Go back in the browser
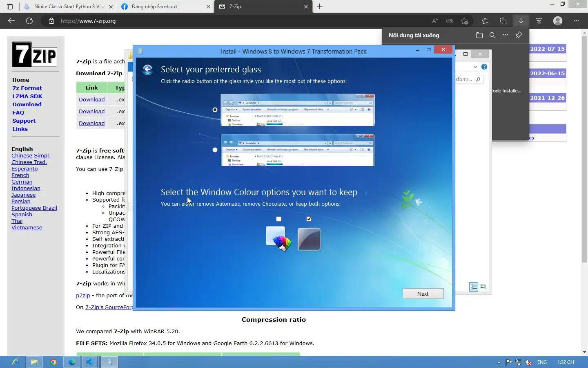This screenshot has width=588, height=368. pos(11,21)
